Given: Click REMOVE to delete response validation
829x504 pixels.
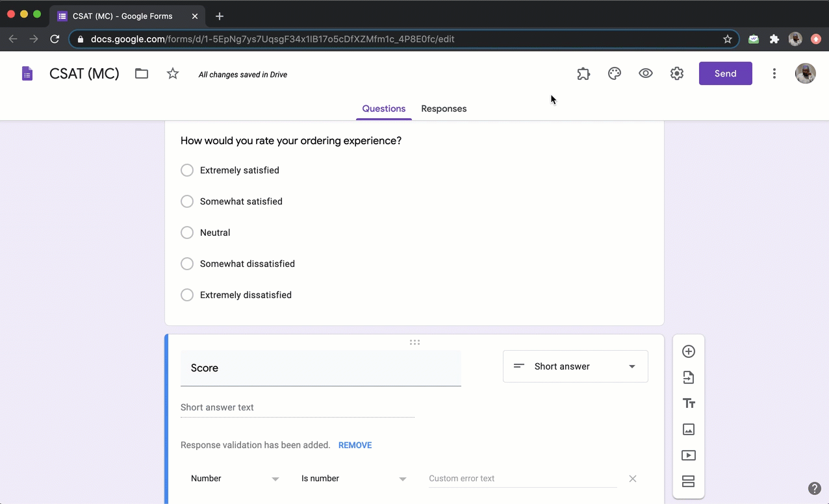Looking at the screenshot, I should click(x=355, y=445).
